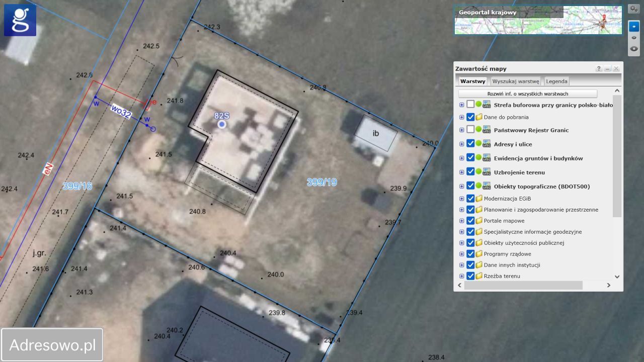644x362 pixels.
Task: Click parcel label 399/19 on map
Action: [x=322, y=183]
